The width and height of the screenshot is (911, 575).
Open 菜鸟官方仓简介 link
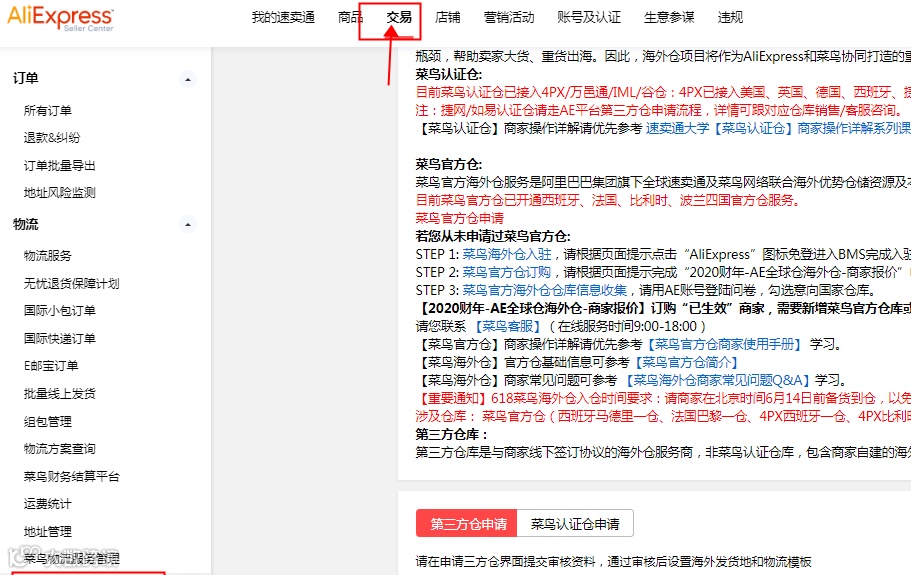(x=686, y=362)
